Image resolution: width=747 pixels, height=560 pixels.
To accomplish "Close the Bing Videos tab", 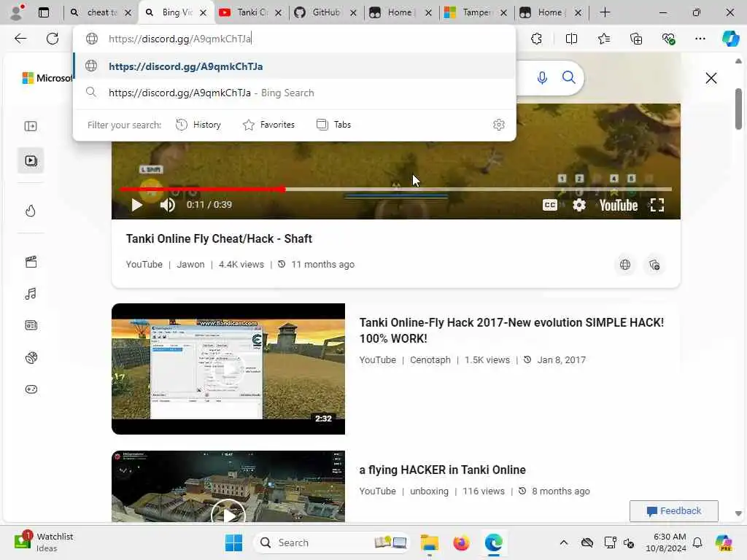I will [204, 13].
